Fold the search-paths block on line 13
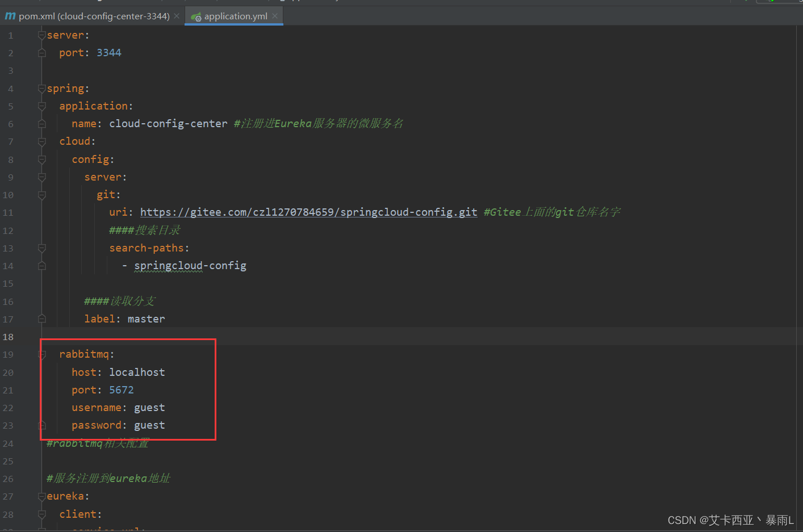The height and width of the screenshot is (532, 803). click(41, 248)
